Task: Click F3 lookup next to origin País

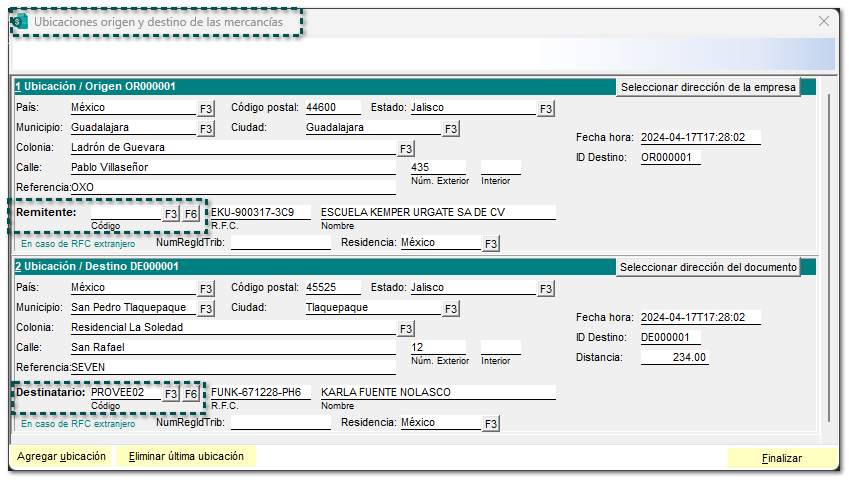Action: pyautogui.click(x=206, y=109)
